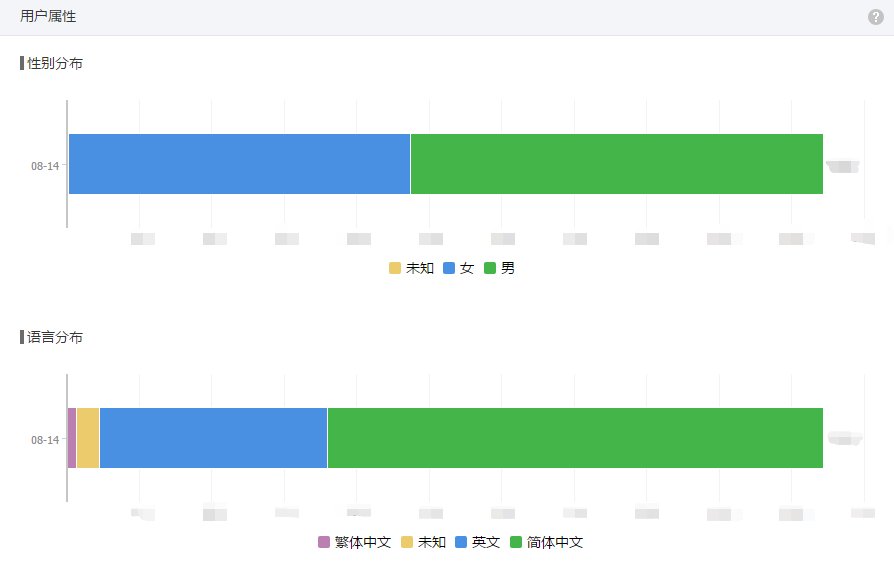Click the blue 女 legend swatch
This screenshot has height=568, width=894.
coord(449,268)
